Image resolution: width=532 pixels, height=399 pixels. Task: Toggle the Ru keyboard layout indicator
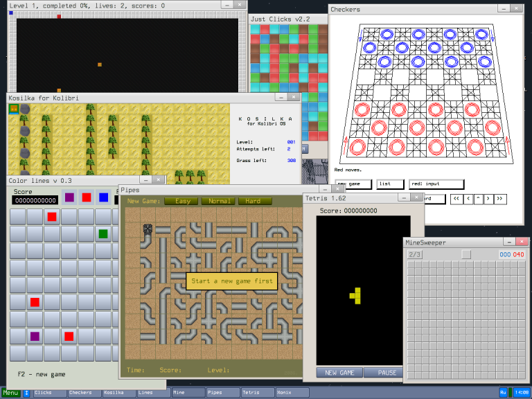503,392
